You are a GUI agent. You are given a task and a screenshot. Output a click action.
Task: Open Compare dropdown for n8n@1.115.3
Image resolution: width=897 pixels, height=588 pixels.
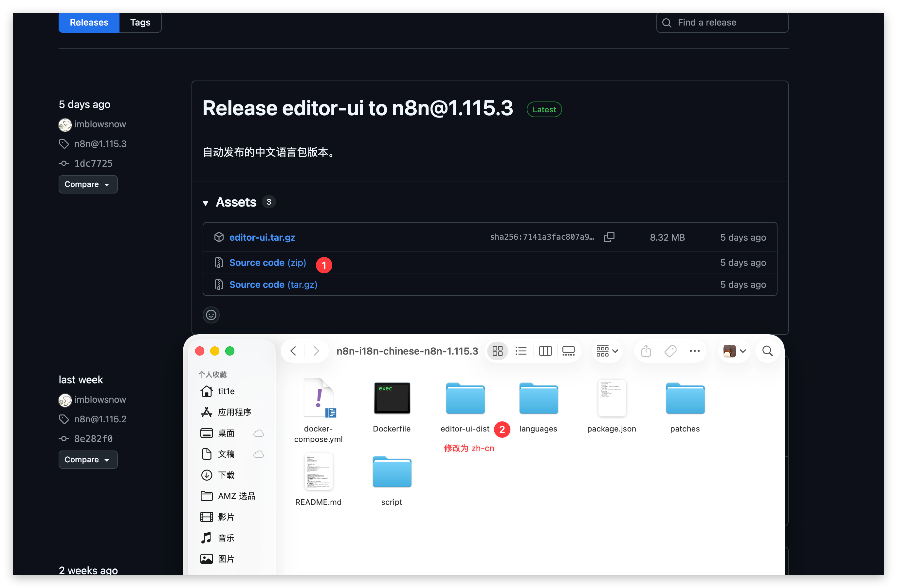tap(88, 184)
